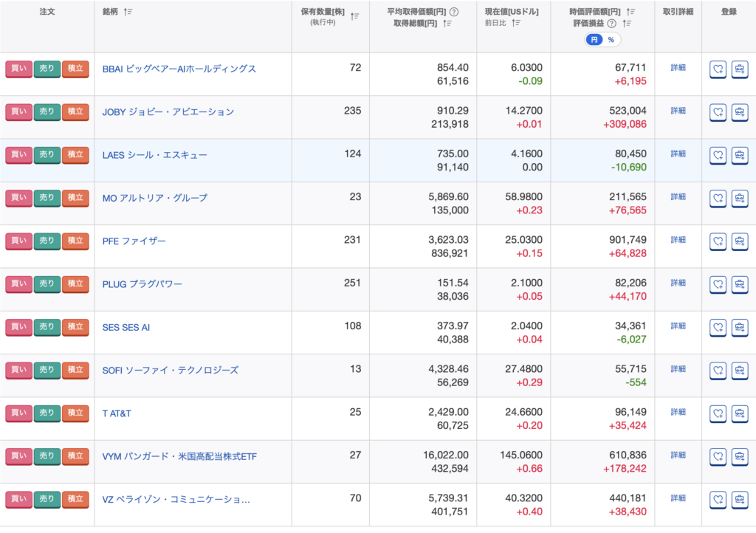
Task: Click the portfolio briefcase icon for JOBY
Action: (740, 112)
